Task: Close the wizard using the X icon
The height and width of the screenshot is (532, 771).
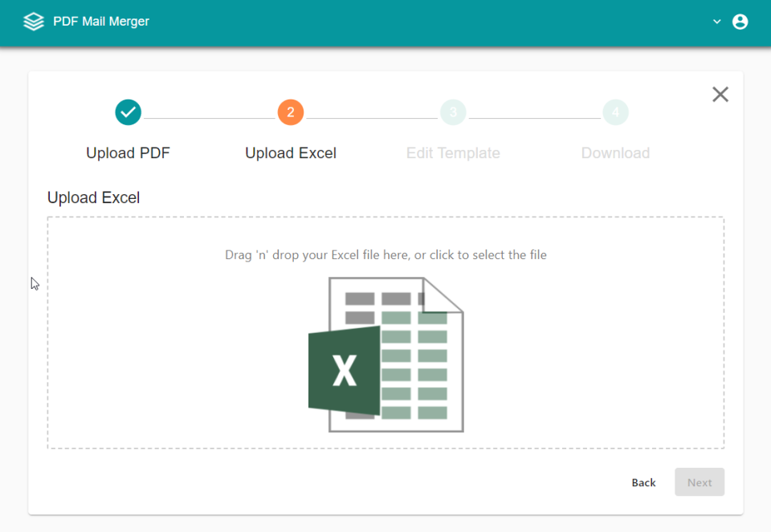Action: click(x=720, y=94)
